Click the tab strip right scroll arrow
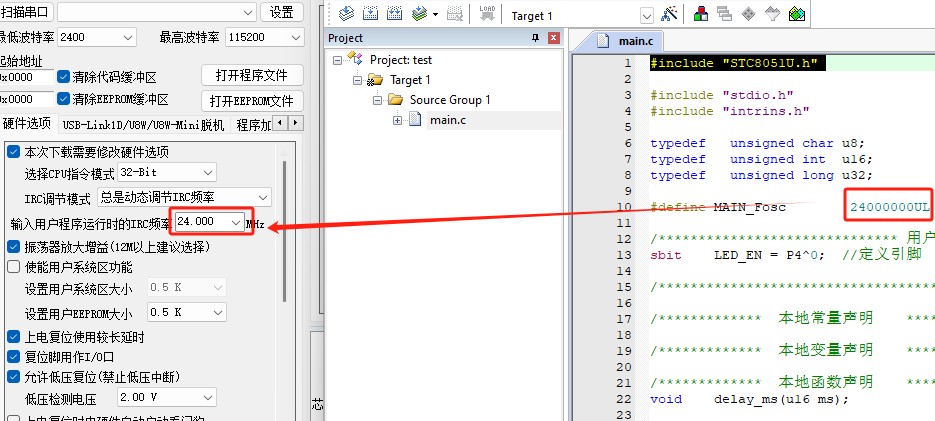 (296, 123)
